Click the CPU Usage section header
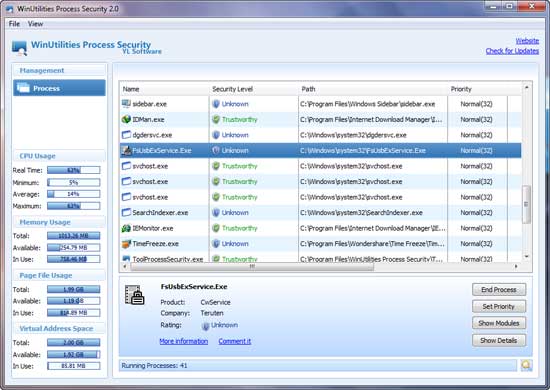The image size is (550, 390). [x=59, y=156]
